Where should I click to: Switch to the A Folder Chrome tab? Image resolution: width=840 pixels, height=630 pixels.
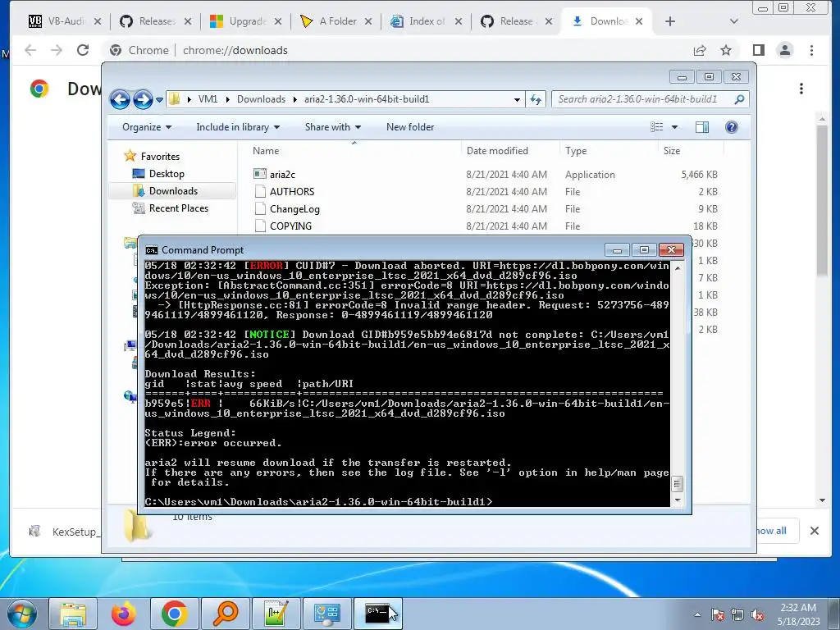point(336,21)
